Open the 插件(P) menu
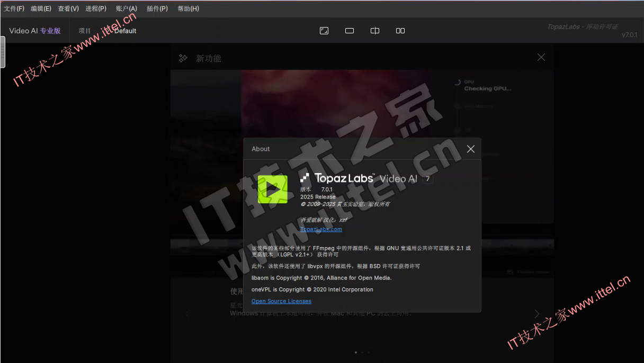This screenshot has height=363, width=644. 157,8
